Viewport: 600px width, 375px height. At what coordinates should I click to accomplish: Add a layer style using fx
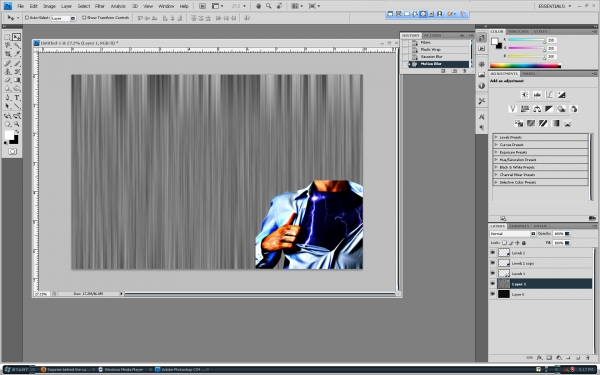pyautogui.click(x=539, y=358)
